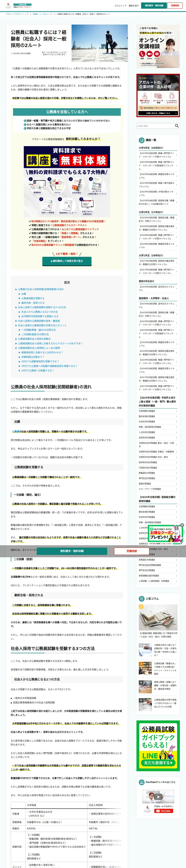
Task: Click 公務員 breadcrumb link
Action: coord(35,14)
